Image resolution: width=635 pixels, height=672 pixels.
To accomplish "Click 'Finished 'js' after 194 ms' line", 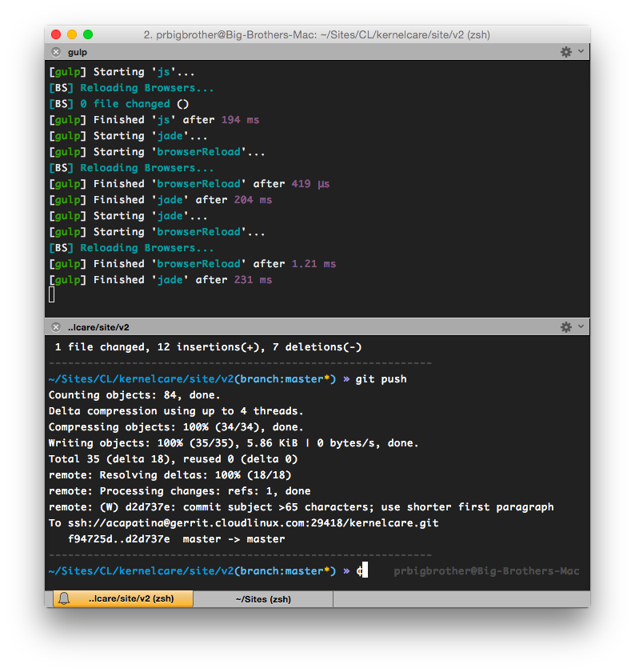I will pos(154,120).
